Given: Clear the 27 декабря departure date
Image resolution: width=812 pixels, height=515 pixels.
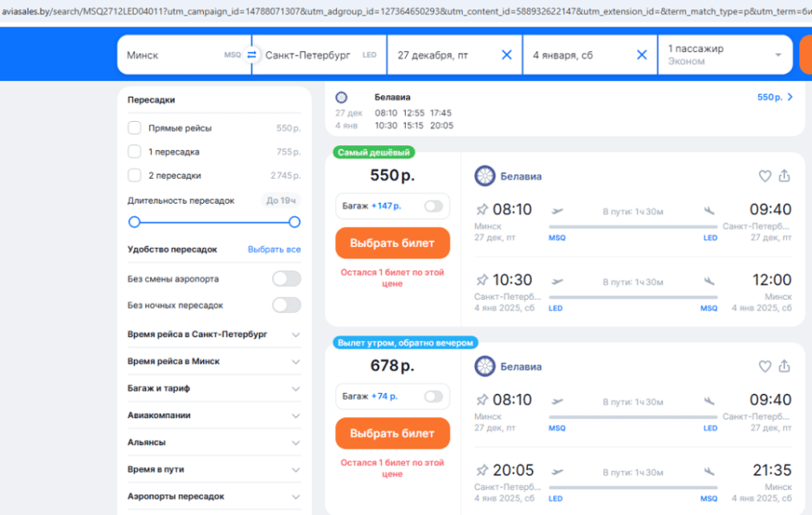Looking at the screenshot, I should pos(507,54).
